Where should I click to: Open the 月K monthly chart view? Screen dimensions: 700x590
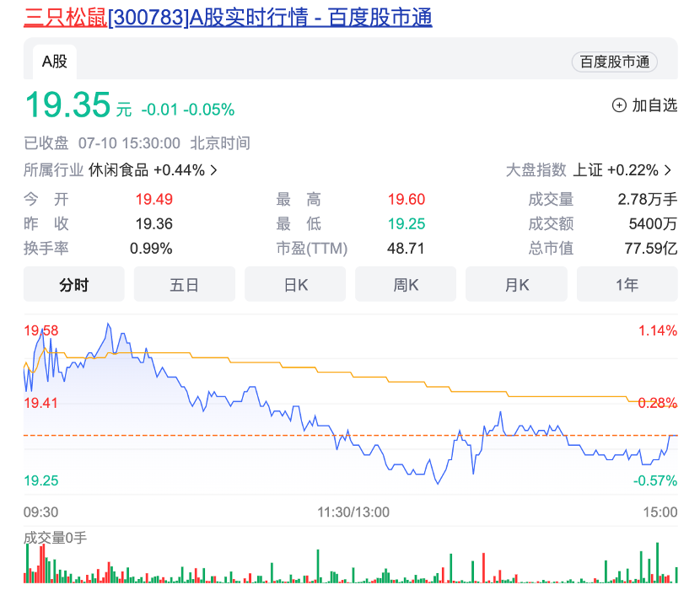pos(516,284)
